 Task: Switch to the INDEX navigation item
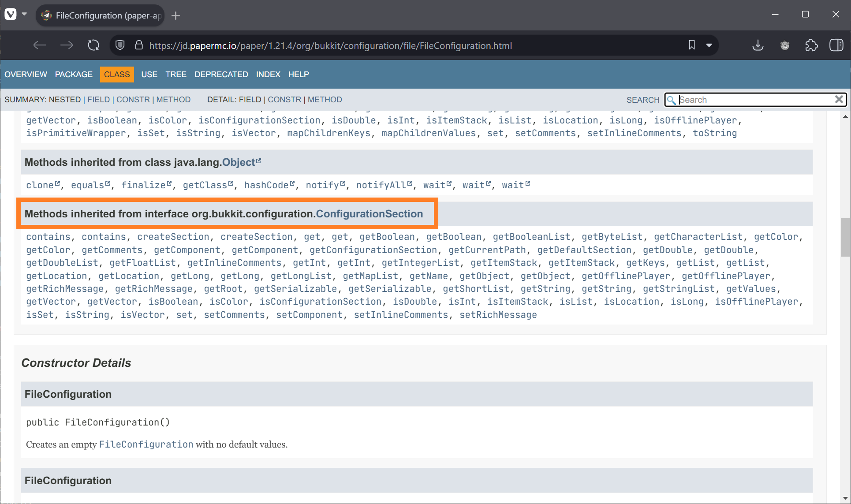pyautogui.click(x=268, y=74)
